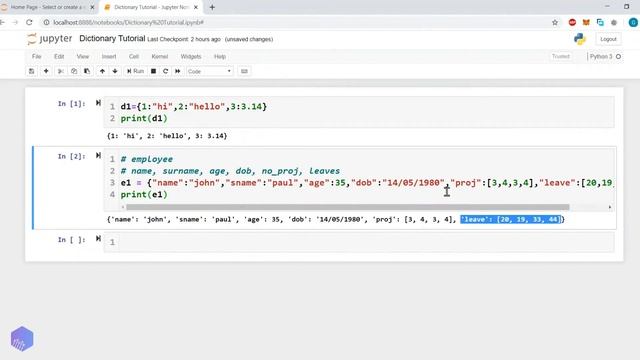The width and height of the screenshot is (640, 360).
Task: Click the site information icon in address bar
Action: click(x=47, y=22)
